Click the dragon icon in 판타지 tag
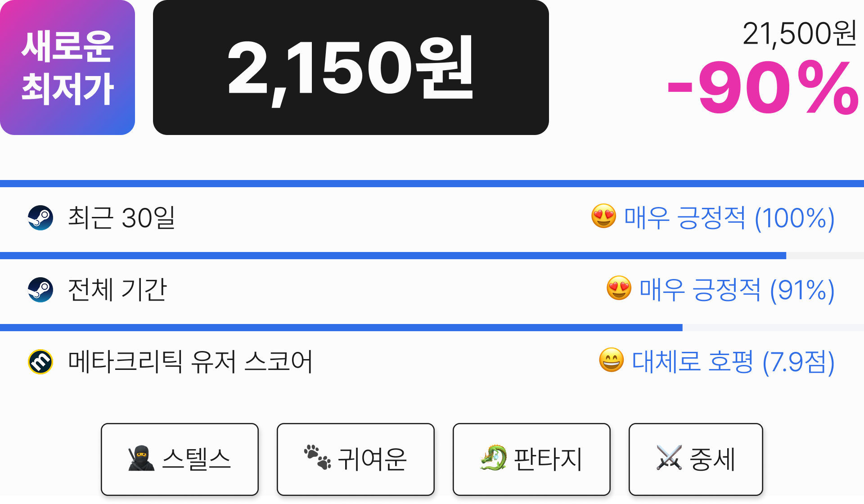This screenshot has width=864, height=504. 493,458
